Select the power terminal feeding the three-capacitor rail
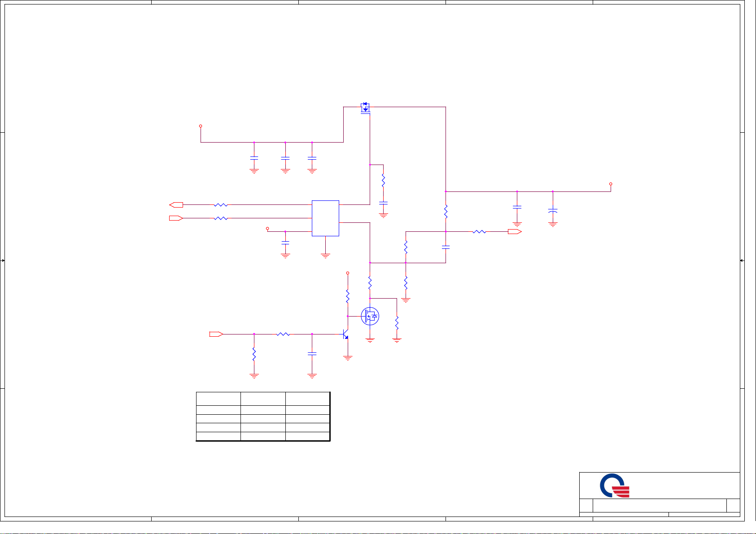 pos(201,126)
